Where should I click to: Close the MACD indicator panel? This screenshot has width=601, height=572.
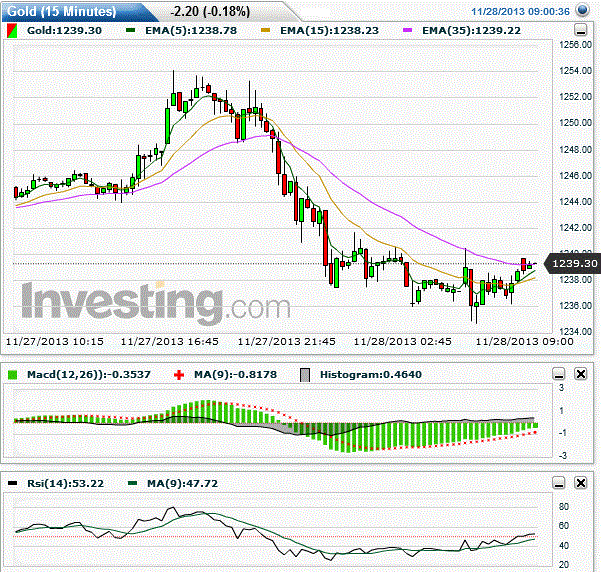point(581,374)
